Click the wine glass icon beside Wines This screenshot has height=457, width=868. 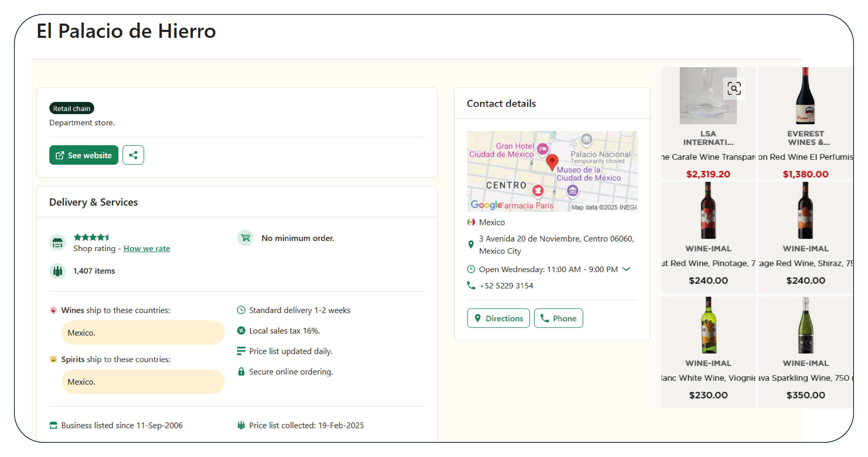(x=53, y=310)
